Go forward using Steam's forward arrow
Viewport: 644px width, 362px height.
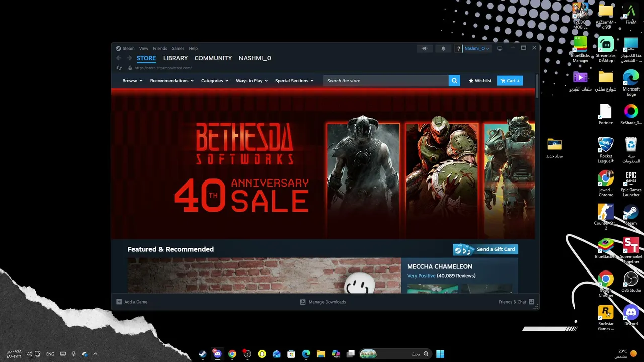pos(129,58)
